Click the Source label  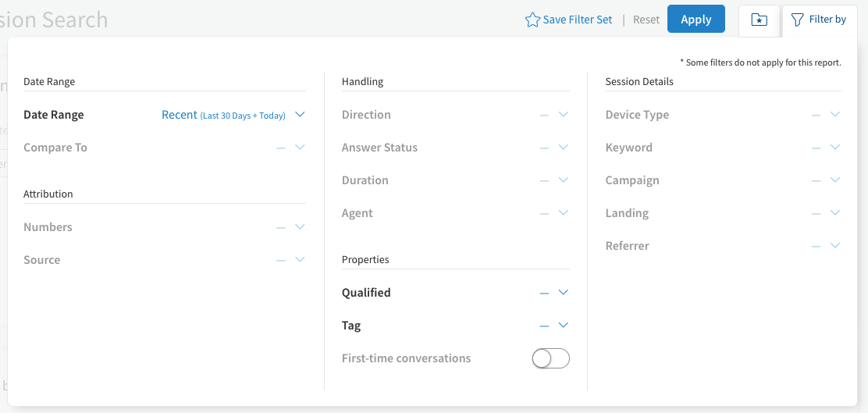(41, 260)
